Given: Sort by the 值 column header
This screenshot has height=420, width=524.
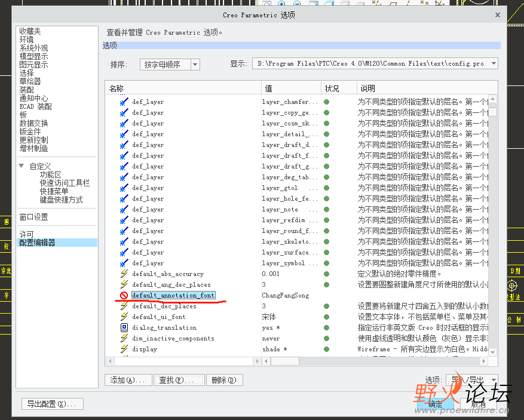Looking at the screenshot, I should (x=291, y=88).
